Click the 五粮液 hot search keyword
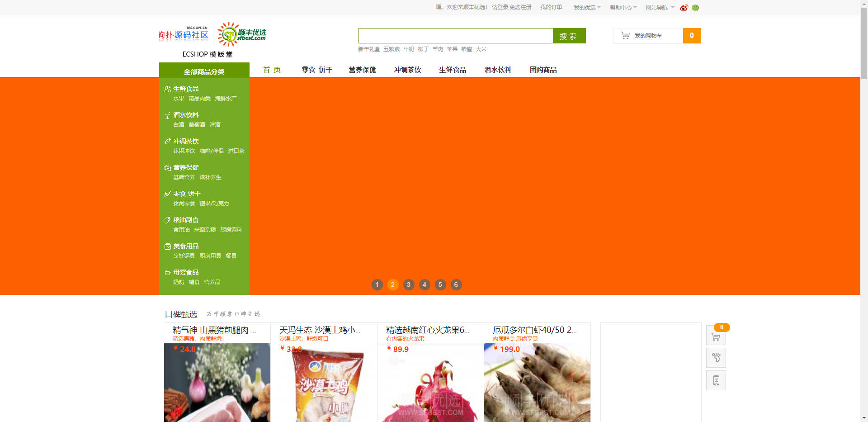868x422 pixels. point(392,49)
